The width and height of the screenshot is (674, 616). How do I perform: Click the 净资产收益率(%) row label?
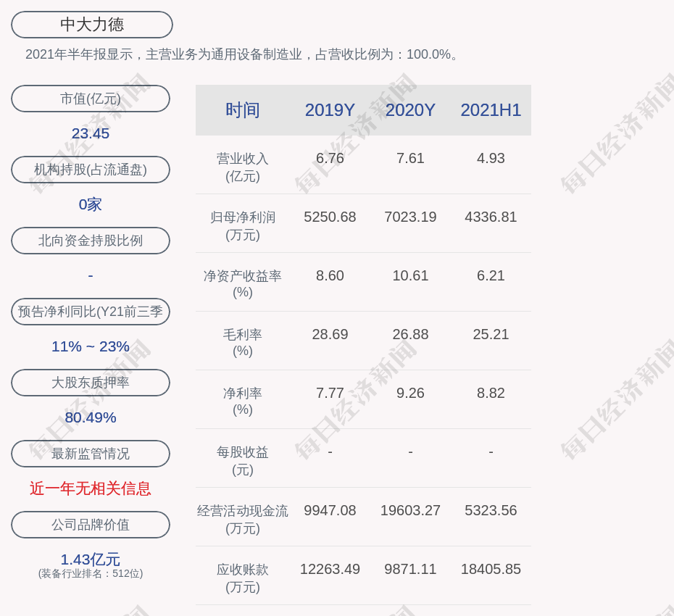[243, 284]
